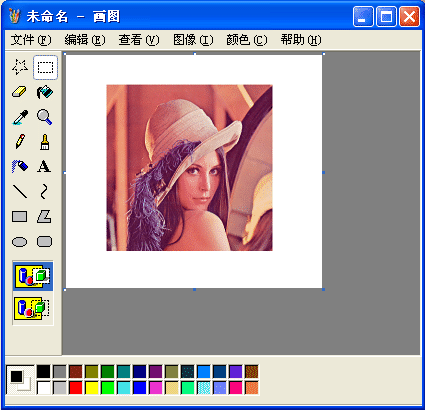
Task: Select the Text tool letter A
Action: pos(45,166)
